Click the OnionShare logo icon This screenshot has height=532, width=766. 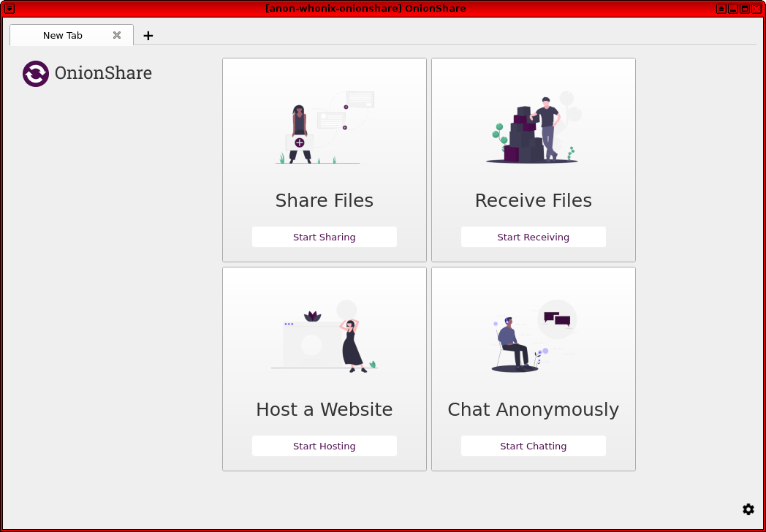pos(36,74)
